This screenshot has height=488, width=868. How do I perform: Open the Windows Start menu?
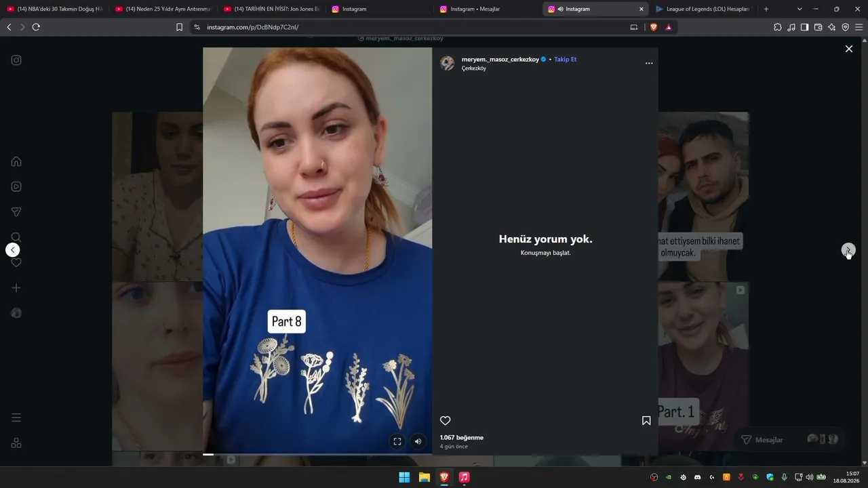click(x=404, y=477)
